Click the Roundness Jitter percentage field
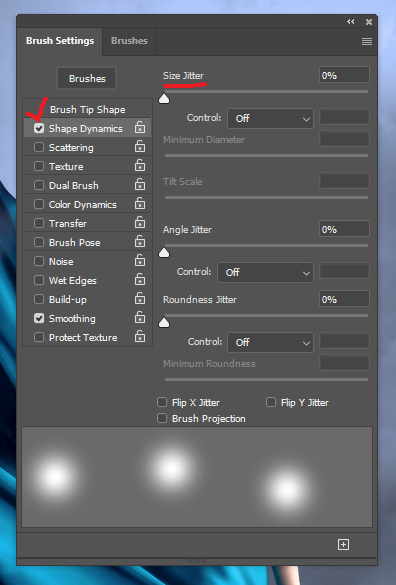This screenshot has width=396, height=585. 344,299
